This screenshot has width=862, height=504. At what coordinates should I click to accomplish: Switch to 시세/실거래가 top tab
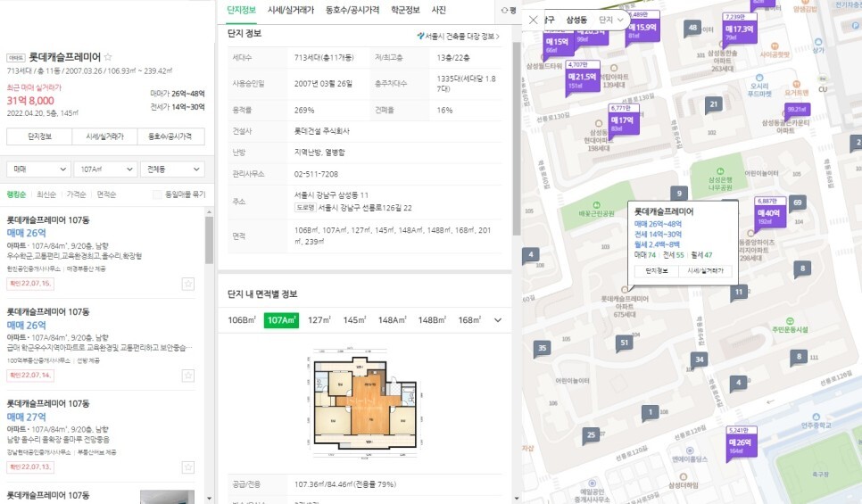pyautogui.click(x=291, y=10)
